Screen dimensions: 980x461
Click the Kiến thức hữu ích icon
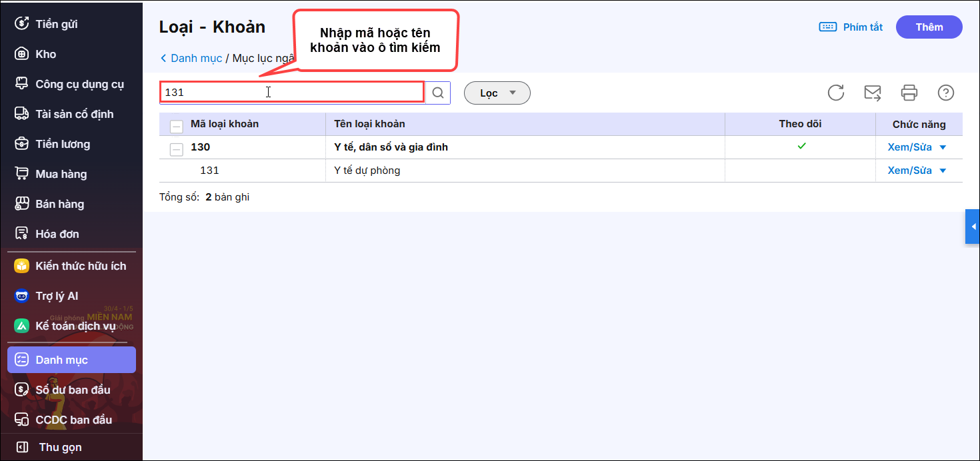tap(22, 266)
